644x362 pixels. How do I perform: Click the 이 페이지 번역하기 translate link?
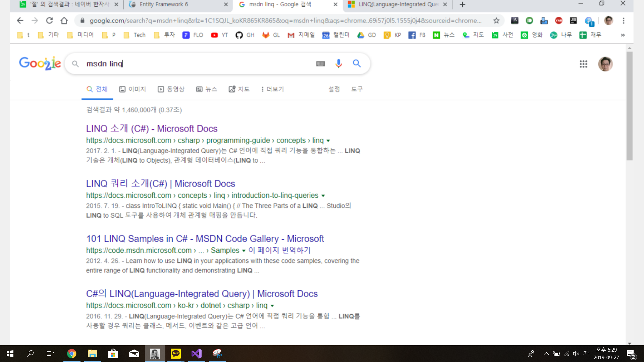279,250
